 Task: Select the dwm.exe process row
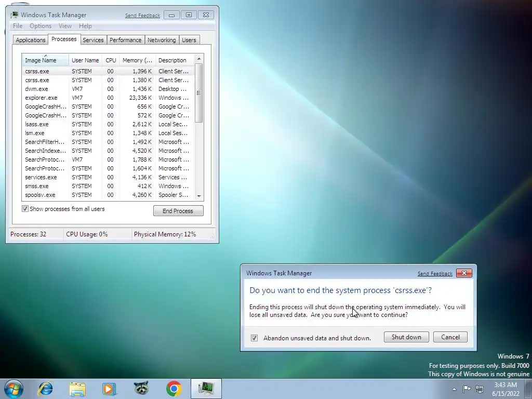tap(108, 89)
